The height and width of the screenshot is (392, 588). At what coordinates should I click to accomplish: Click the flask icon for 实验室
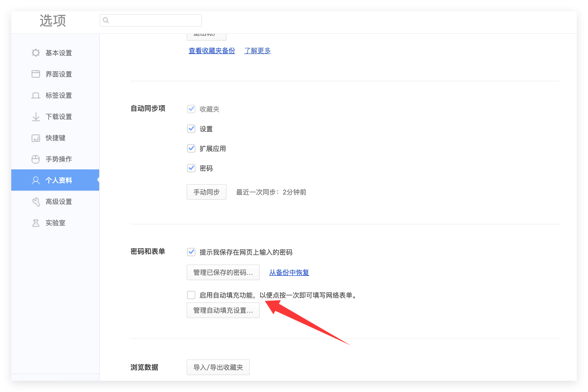point(36,223)
